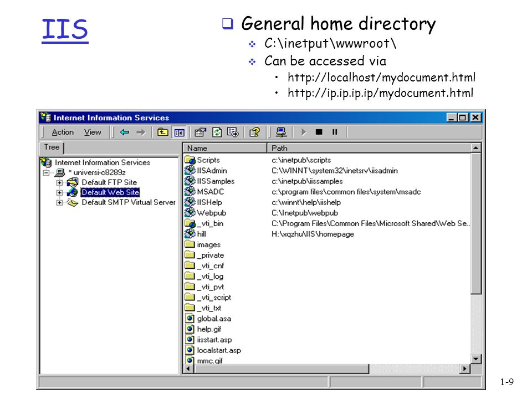Click the Export List toolbar icon

[233, 132]
